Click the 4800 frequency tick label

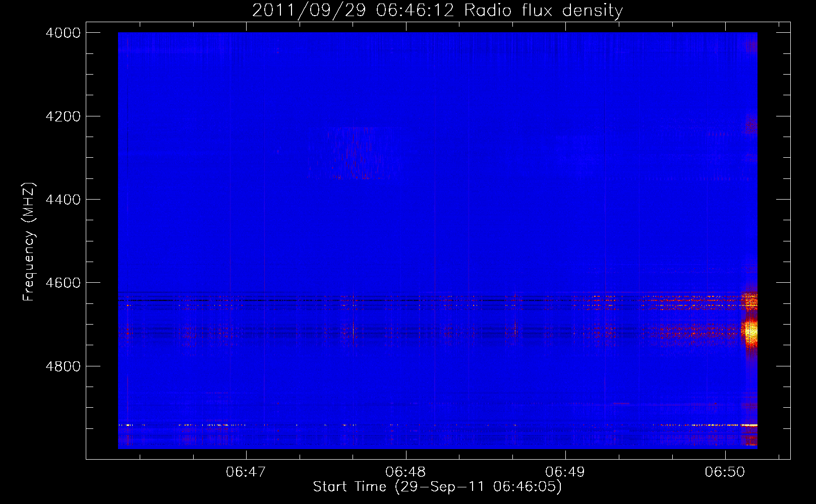63,366
